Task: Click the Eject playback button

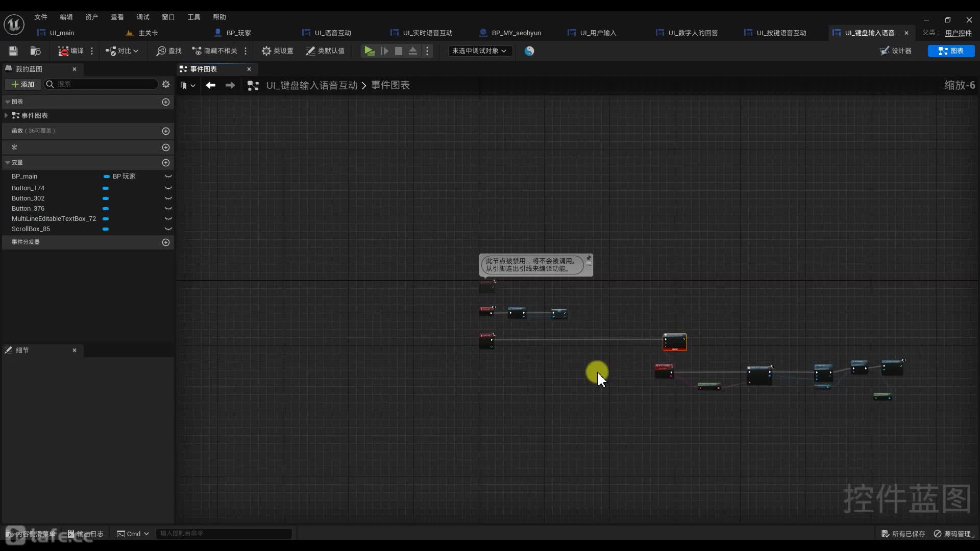Action: 413,51
